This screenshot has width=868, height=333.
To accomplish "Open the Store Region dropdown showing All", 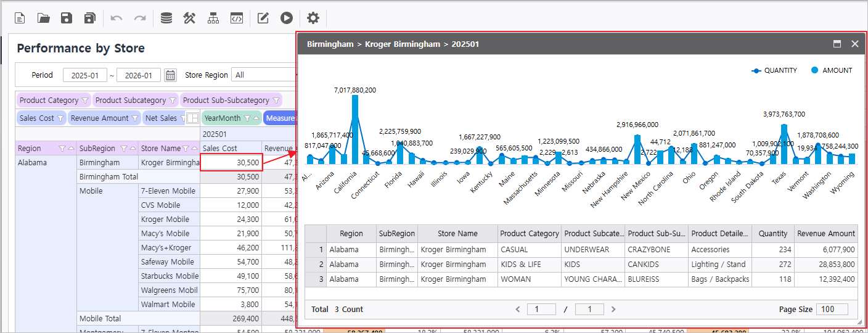I will (264, 75).
